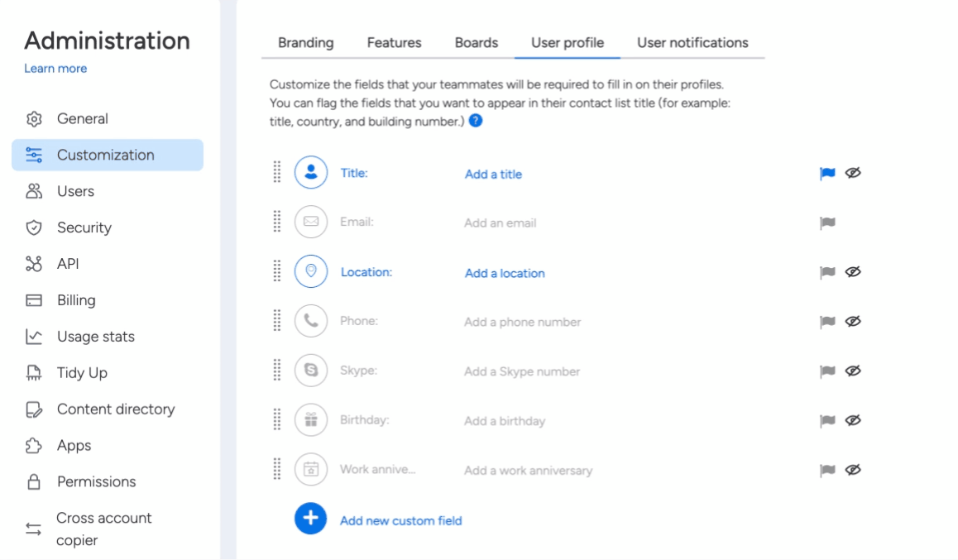This screenshot has height=560, width=958.
Task: Switch to the Branding tab
Action: pyautogui.click(x=306, y=43)
